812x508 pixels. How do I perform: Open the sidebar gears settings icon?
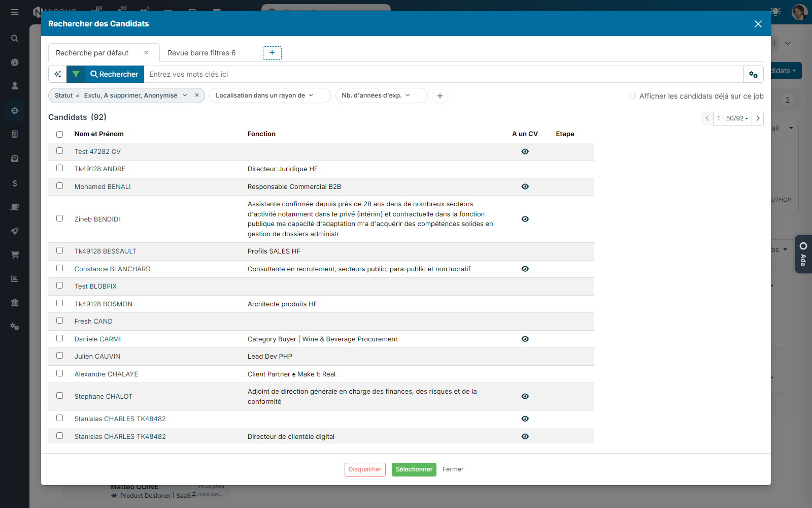click(x=15, y=327)
